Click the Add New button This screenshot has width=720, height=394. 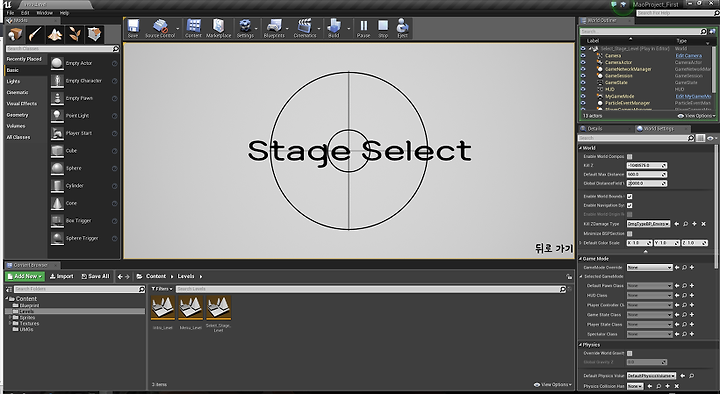click(25, 276)
